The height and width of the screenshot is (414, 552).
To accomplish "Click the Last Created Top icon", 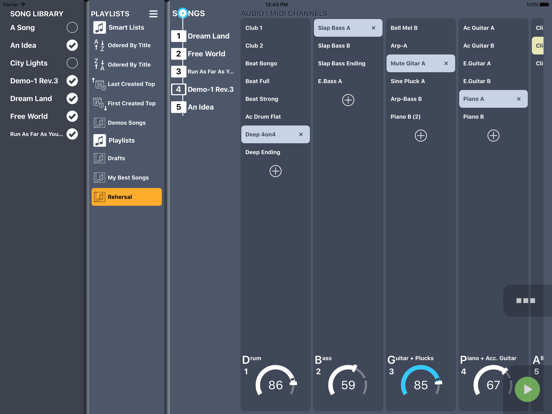I will pyautogui.click(x=99, y=84).
